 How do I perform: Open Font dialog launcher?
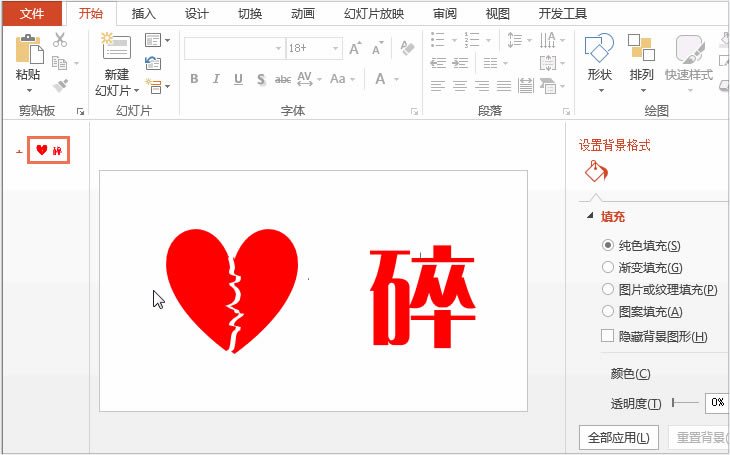414,111
